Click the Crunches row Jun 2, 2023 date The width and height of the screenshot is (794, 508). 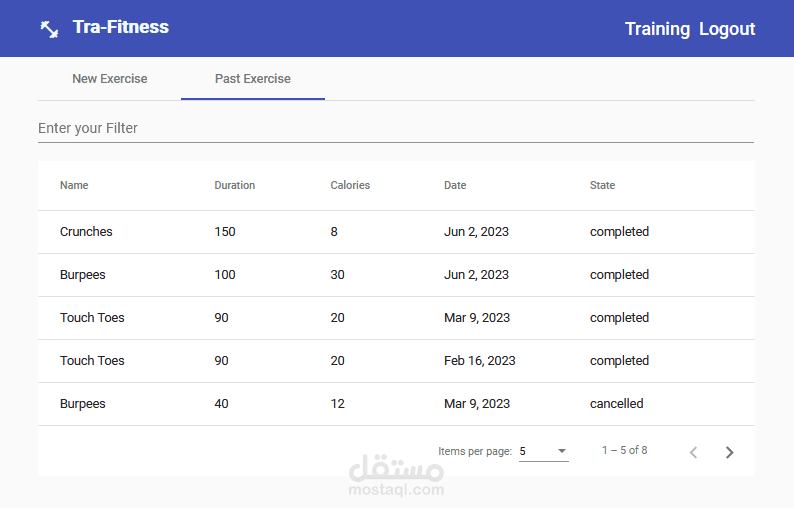coord(476,232)
